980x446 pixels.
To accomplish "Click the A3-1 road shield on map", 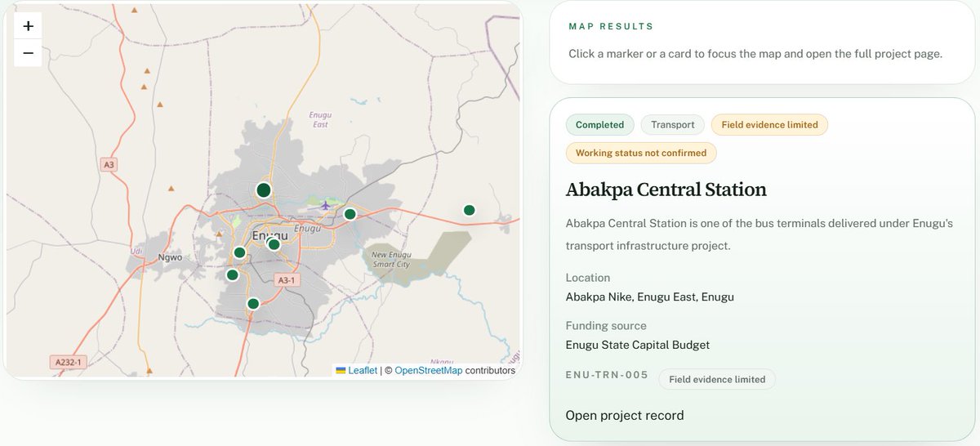I will (x=286, y=279).
